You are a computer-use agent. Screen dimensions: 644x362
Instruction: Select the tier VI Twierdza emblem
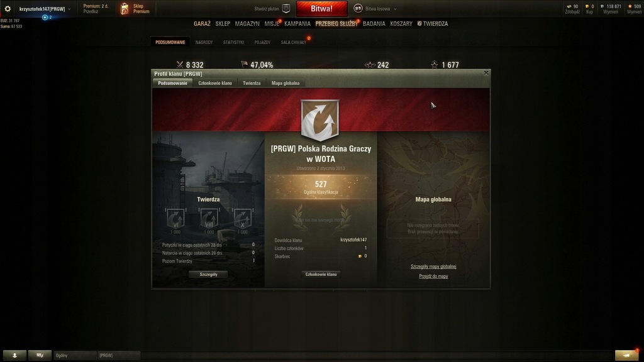175,218
